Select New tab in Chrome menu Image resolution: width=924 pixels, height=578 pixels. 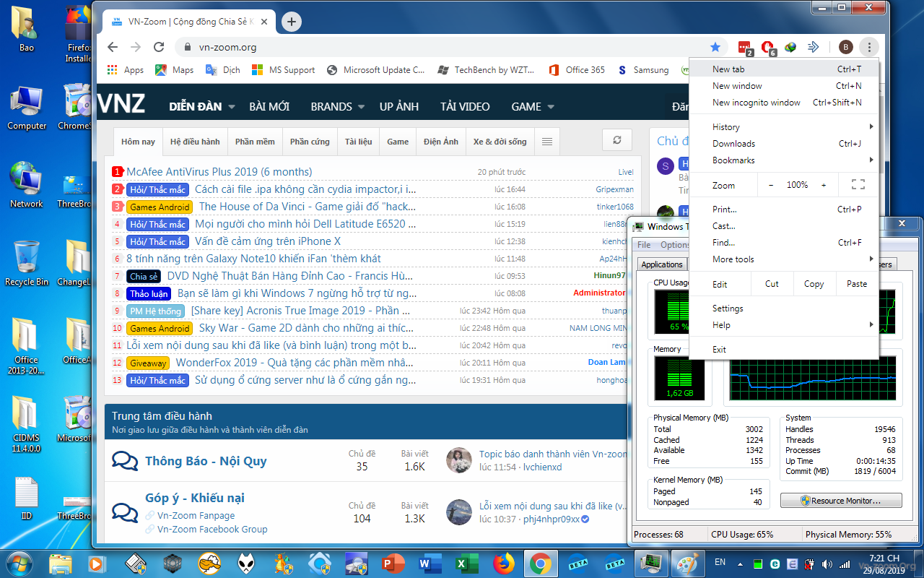pos(784,69)
